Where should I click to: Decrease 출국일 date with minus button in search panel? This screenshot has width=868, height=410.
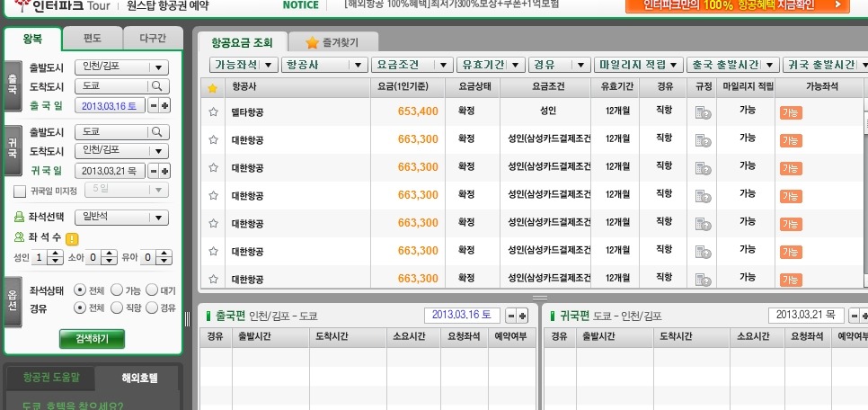(x=154, y=105)
